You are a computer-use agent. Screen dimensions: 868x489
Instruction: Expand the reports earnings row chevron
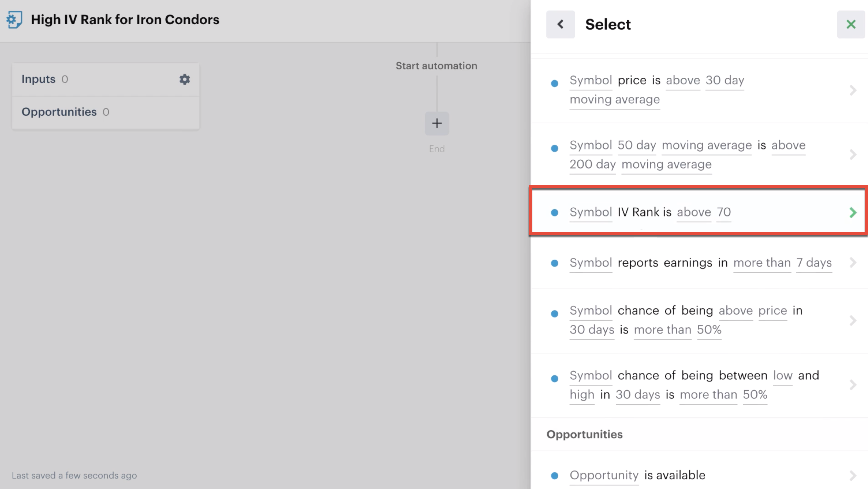coord(853,262)
